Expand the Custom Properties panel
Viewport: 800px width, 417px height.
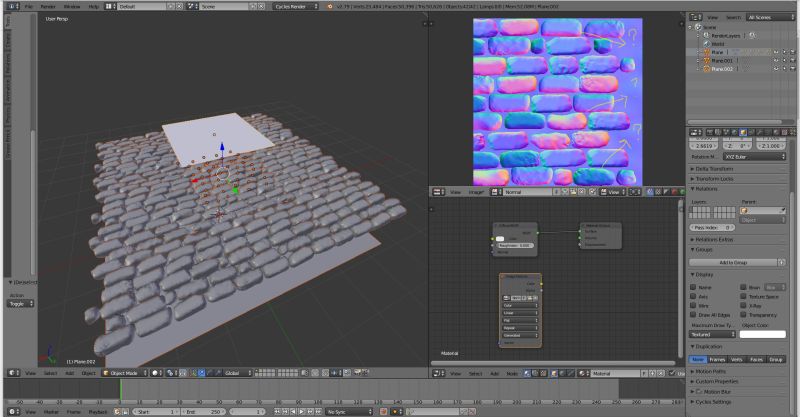point(717,381)
